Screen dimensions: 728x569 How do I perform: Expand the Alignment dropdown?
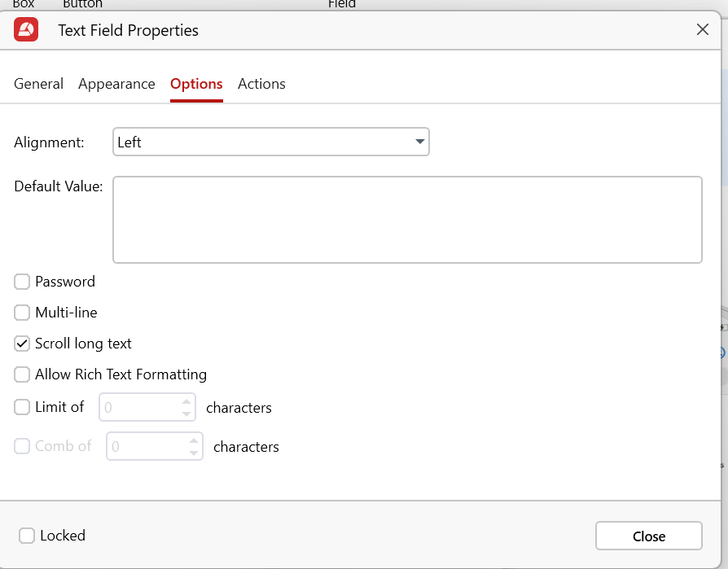point(270,142)
